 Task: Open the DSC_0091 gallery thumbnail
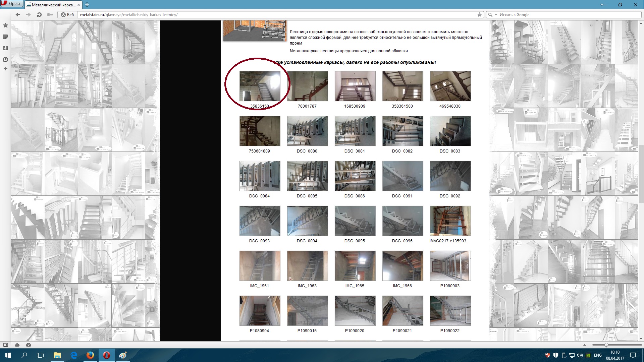[402, 176]
